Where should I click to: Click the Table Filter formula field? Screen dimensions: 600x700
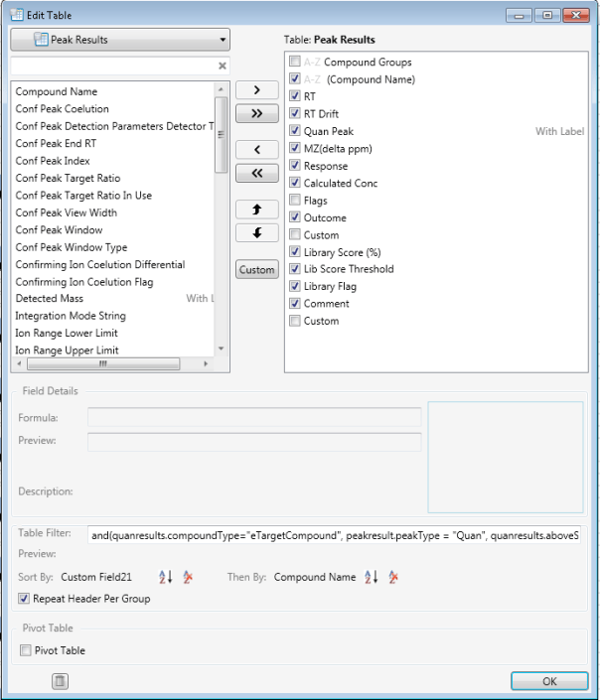[335, 535]
